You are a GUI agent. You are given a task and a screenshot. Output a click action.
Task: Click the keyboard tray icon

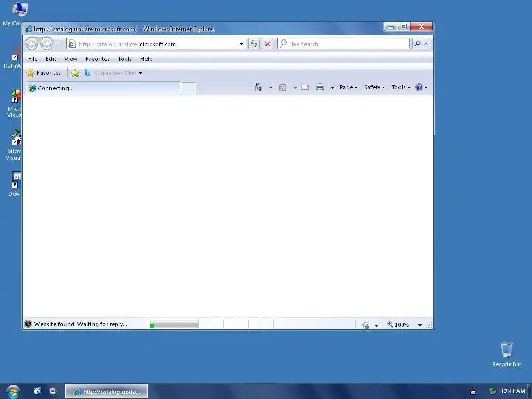click(x=473, y=392)
